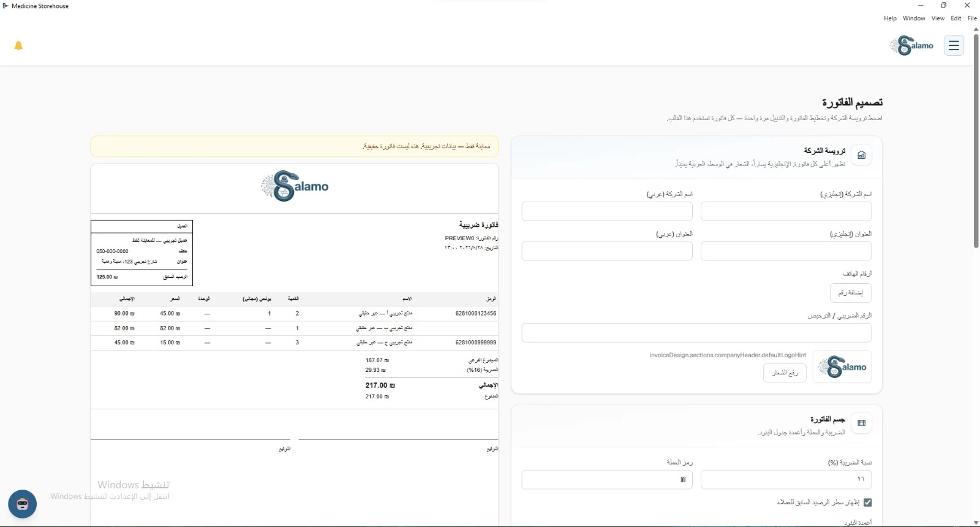Click the phone number 050-000-0000
Image resolution: width=980 pixels, height=527 pixels.
point(113,251)
